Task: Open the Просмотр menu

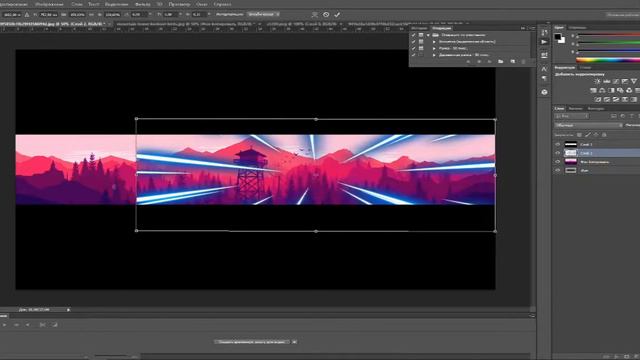Action: (179, 4)
